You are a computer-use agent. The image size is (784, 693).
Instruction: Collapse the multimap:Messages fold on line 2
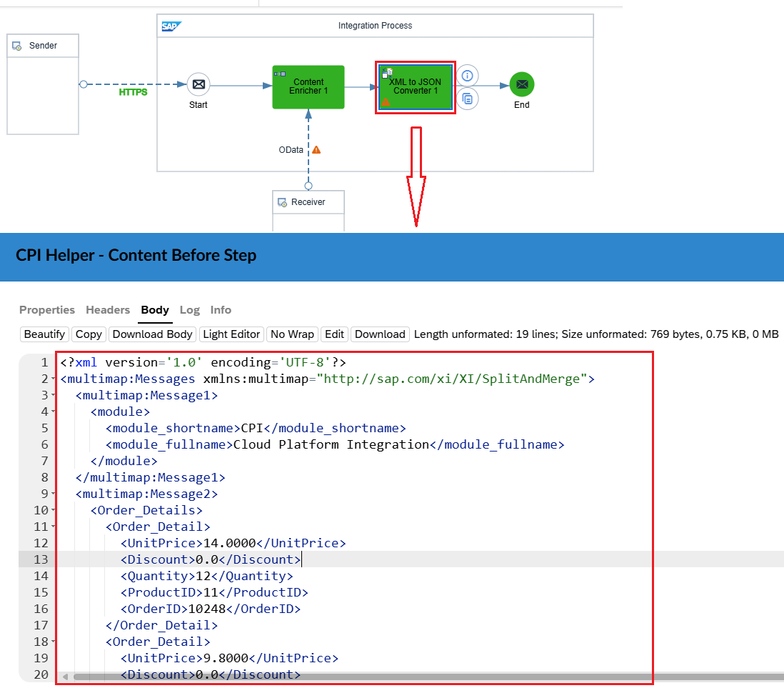tap(53, 379)
